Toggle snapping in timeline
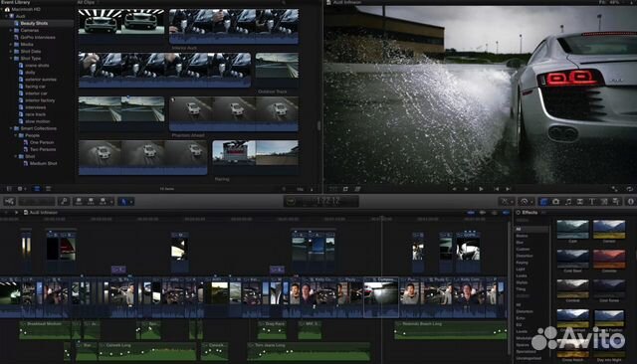The height and width of the screenshot is (364, 637). 506,212
